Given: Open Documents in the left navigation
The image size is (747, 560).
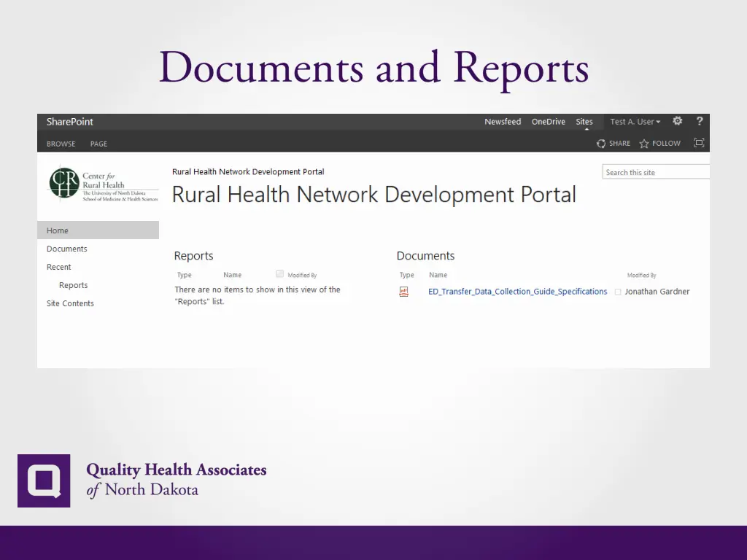Looking at the screenshot, I should (x=66, y=249).
